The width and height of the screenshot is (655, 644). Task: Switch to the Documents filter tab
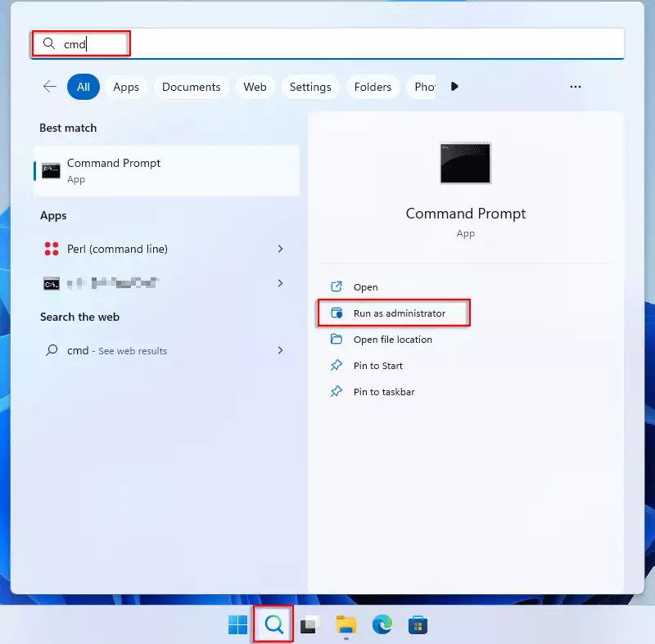[192, 87]
